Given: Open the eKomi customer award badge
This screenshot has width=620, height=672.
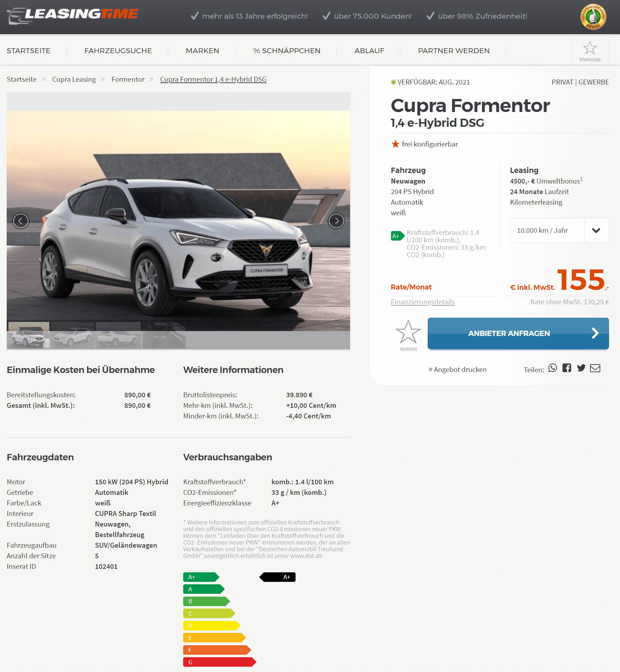Looking at the screenshot, I should pyautogui.click(x=593, y=17).
